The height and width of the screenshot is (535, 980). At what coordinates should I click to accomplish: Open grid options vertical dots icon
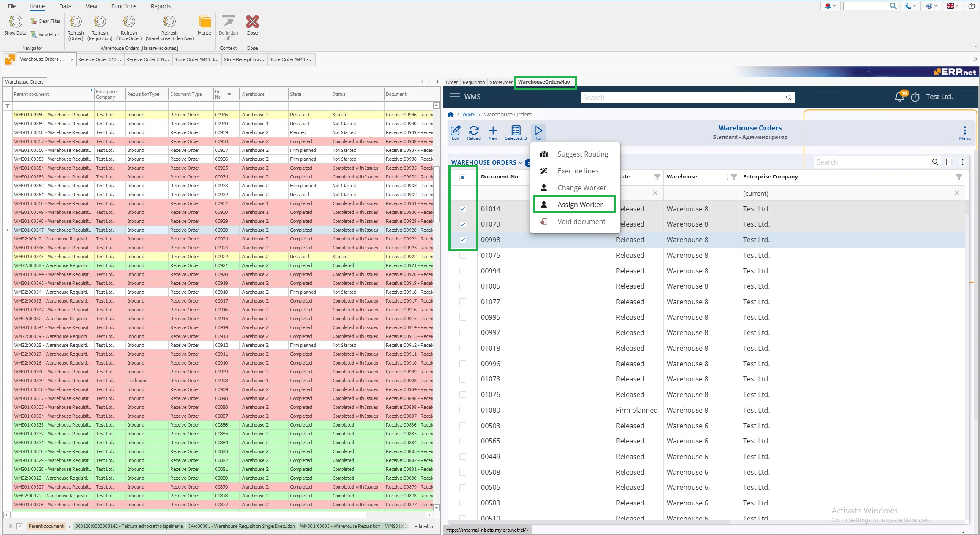963,162
